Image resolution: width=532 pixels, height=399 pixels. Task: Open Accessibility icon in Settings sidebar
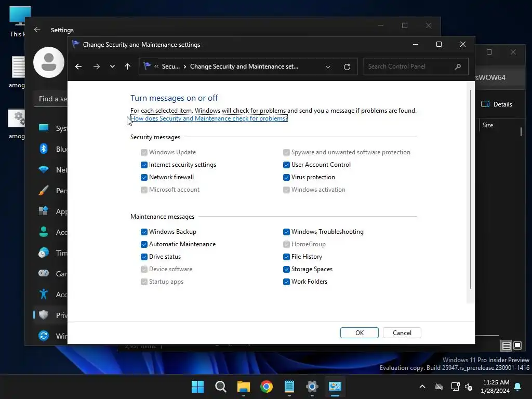(x=44, y=294)
